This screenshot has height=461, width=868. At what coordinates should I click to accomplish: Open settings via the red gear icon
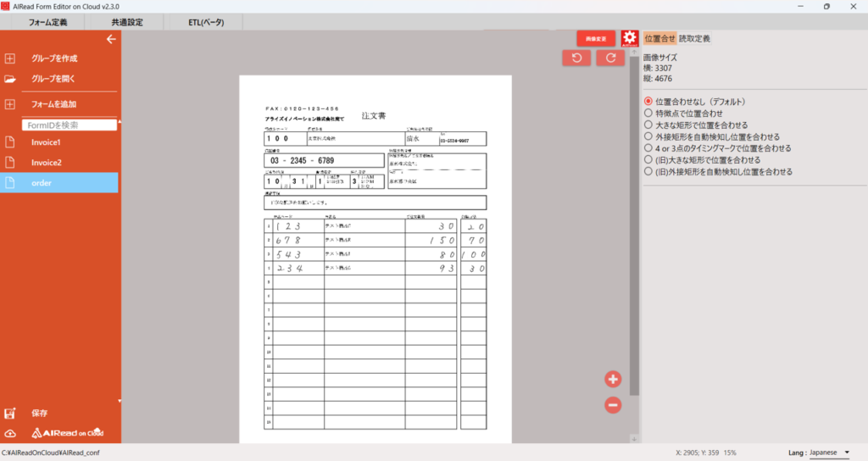(629, 38)
